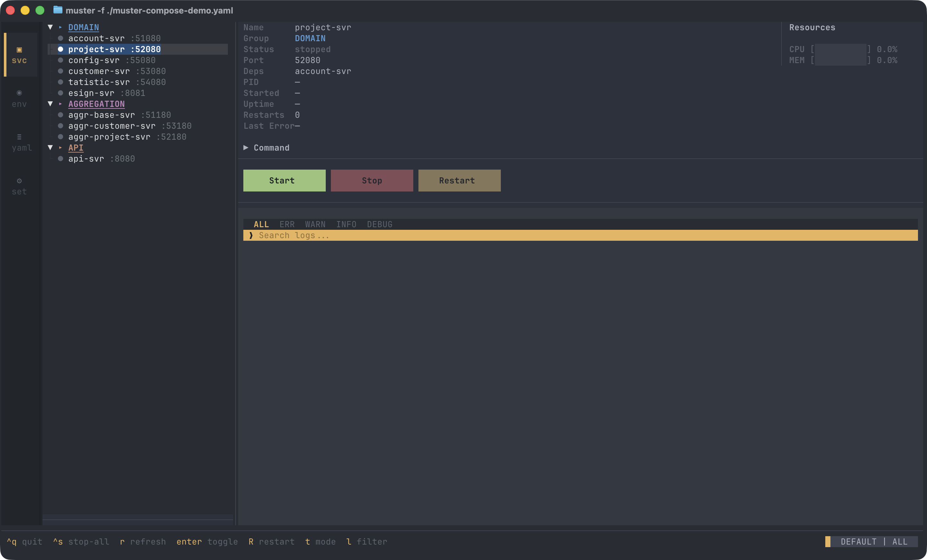The height and width of the screenshot is (560, 927).
Task: Click the red Stop button
Action: [x=372, y=181]
